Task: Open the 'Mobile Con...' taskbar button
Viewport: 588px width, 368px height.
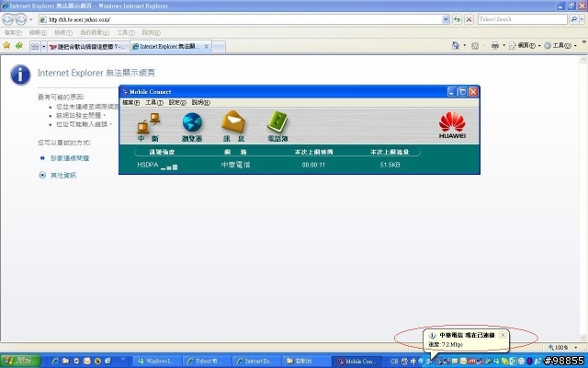Action: click(x=358, y=362)
